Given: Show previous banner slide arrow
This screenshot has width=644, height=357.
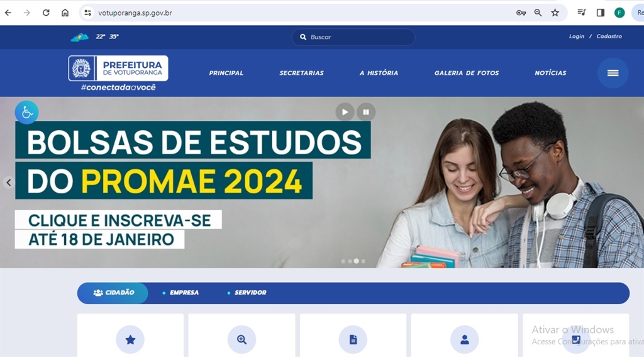Looking at the screenshot, I should [x=9, y=182].
